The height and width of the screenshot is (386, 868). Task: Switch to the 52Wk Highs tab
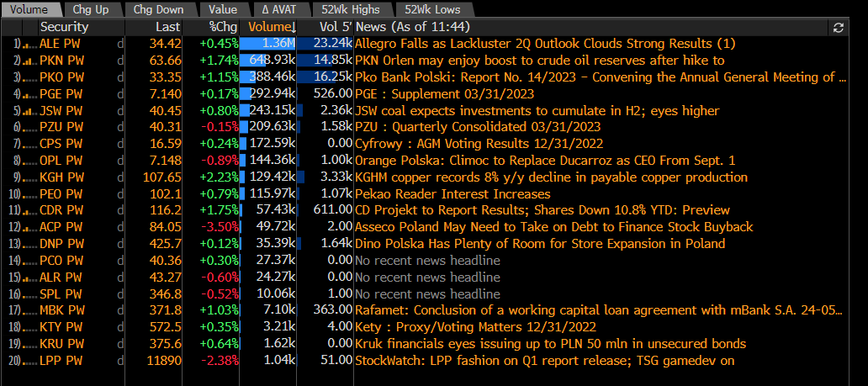351,9
